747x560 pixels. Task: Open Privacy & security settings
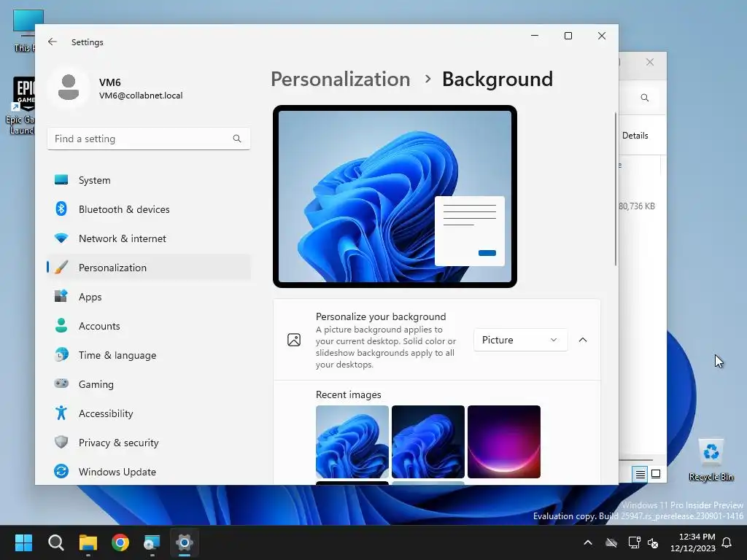click(x=149, y=443)
